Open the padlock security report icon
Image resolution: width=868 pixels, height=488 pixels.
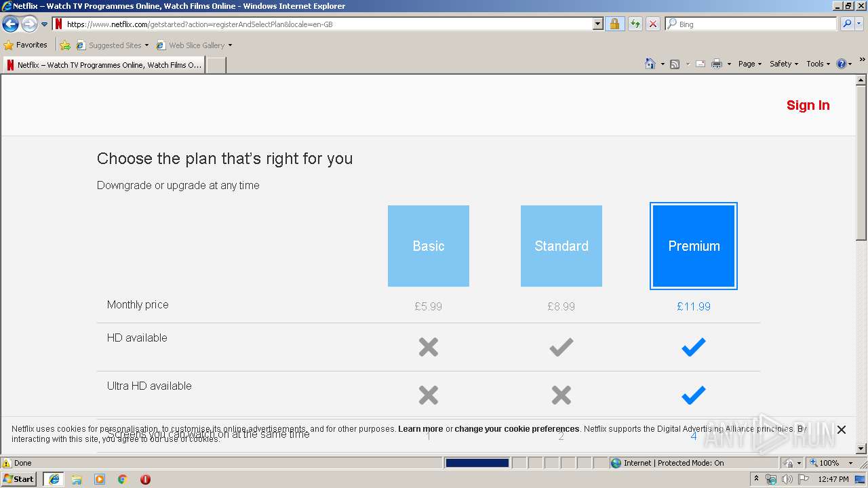614,24
